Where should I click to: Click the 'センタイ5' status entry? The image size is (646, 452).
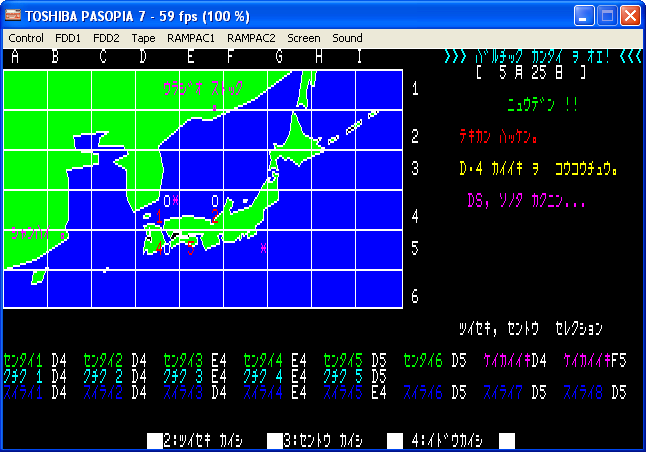pyautogui.click(x=355, y=361)
